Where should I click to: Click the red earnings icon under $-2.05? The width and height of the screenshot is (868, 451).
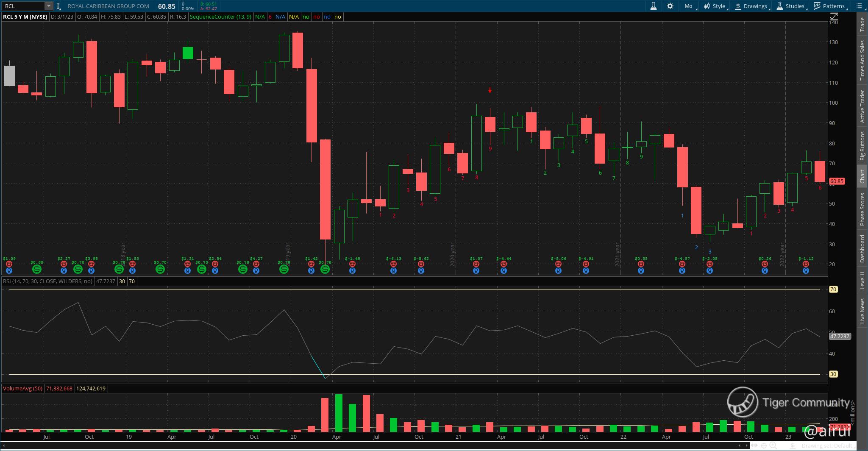pos(709,264)
